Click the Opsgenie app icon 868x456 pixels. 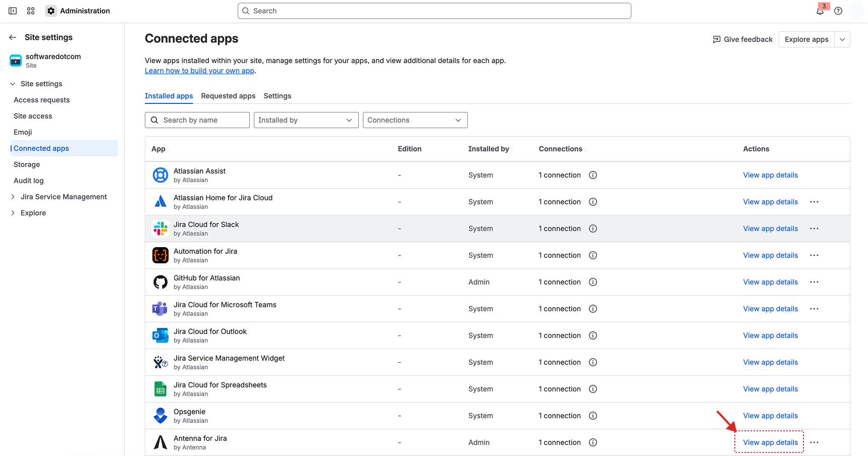click(x=160, y=416)
